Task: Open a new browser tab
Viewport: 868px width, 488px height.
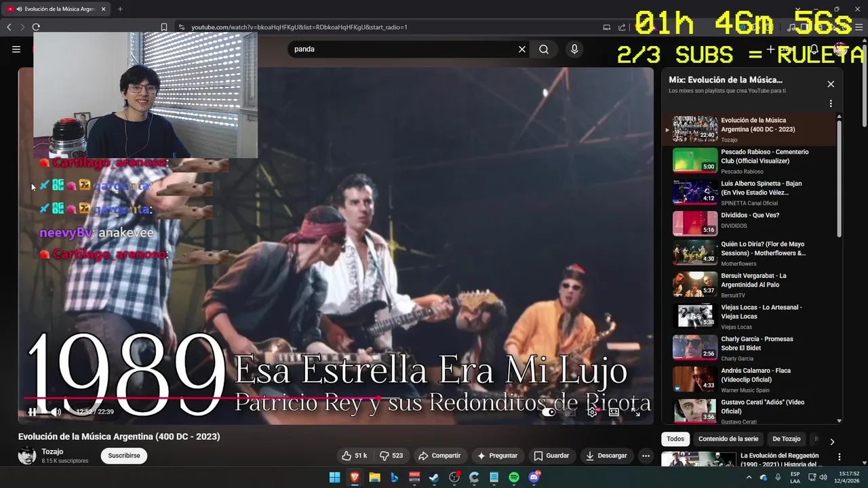Action: tap(120, 9)
